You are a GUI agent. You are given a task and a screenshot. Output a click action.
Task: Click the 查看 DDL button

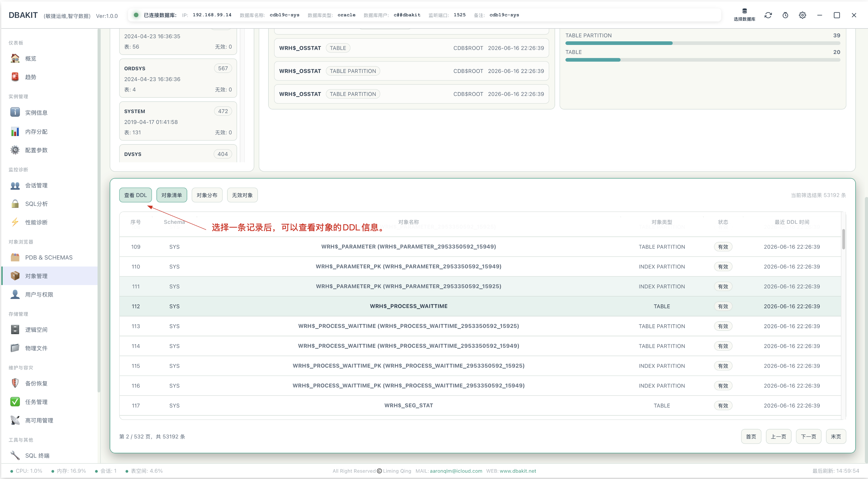click(x=136, y=195)
